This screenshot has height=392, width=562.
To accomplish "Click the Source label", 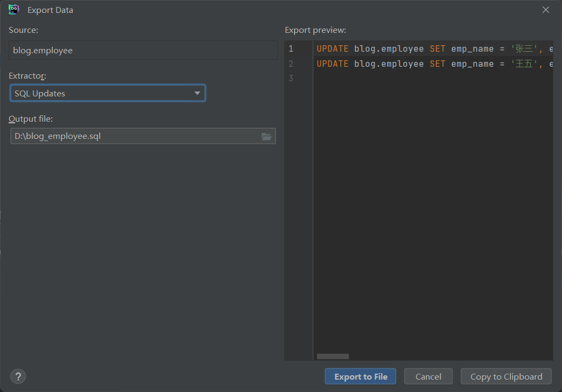I will (23, 30).
